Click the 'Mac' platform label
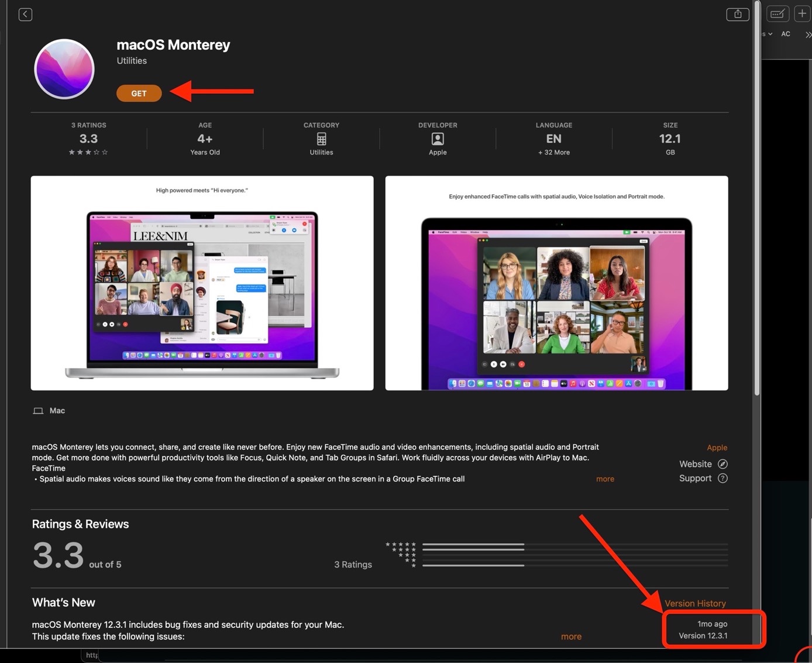Viewport: 812px width, 663px height. pyautogui.click(x=57, y=411)
